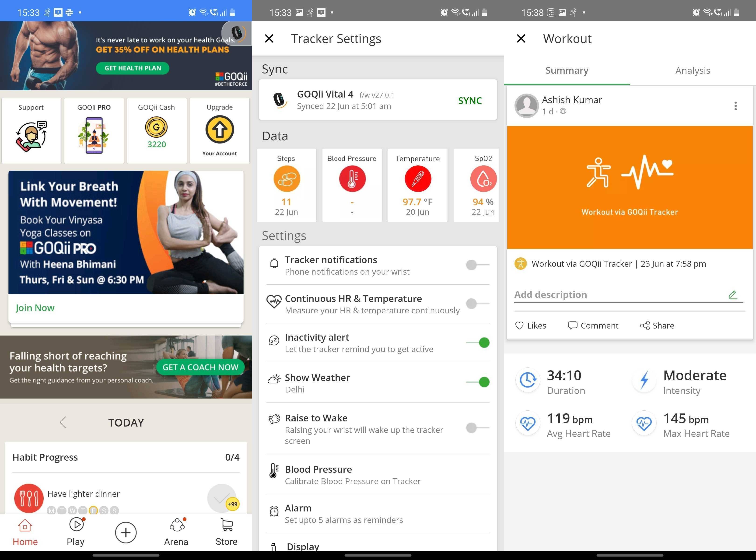This screenshot has width=756, height=560.
Task: Open the Vinyasa Yoga classes banner
Action: (x=126, y=233)
